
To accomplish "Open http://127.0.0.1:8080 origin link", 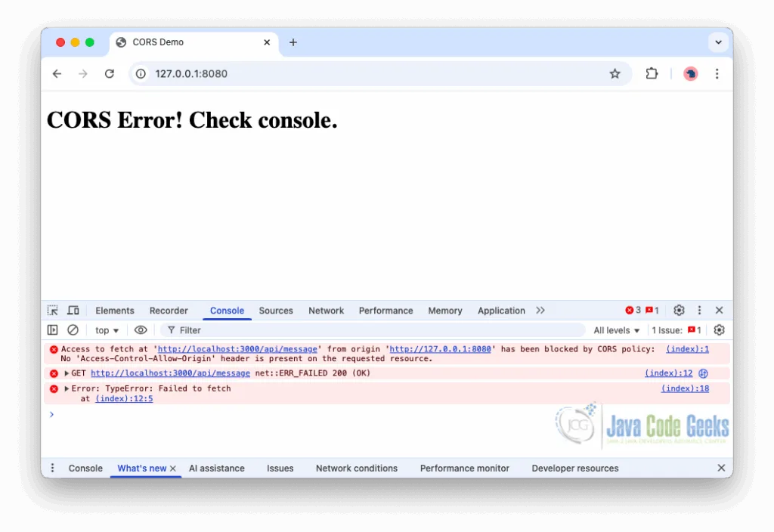I will click(441, 349).
